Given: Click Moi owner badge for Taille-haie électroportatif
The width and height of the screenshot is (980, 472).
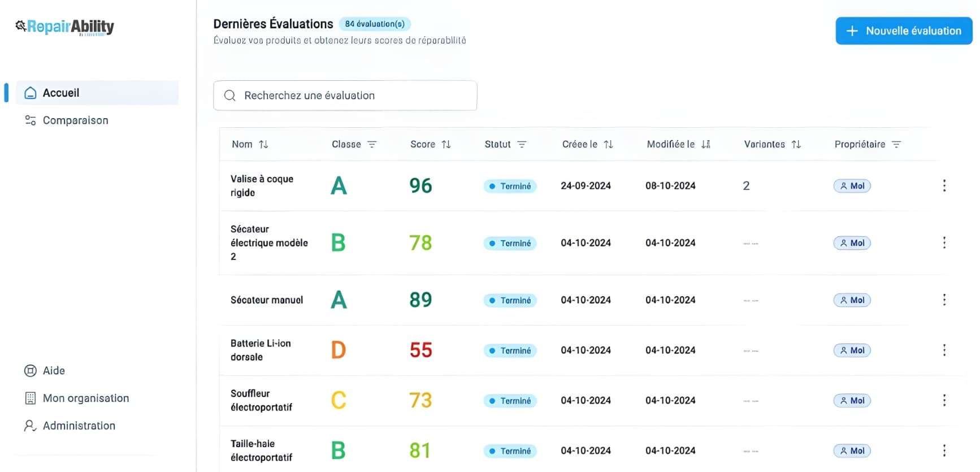Looking at the screenshot, I should click(x=852, y=451).
